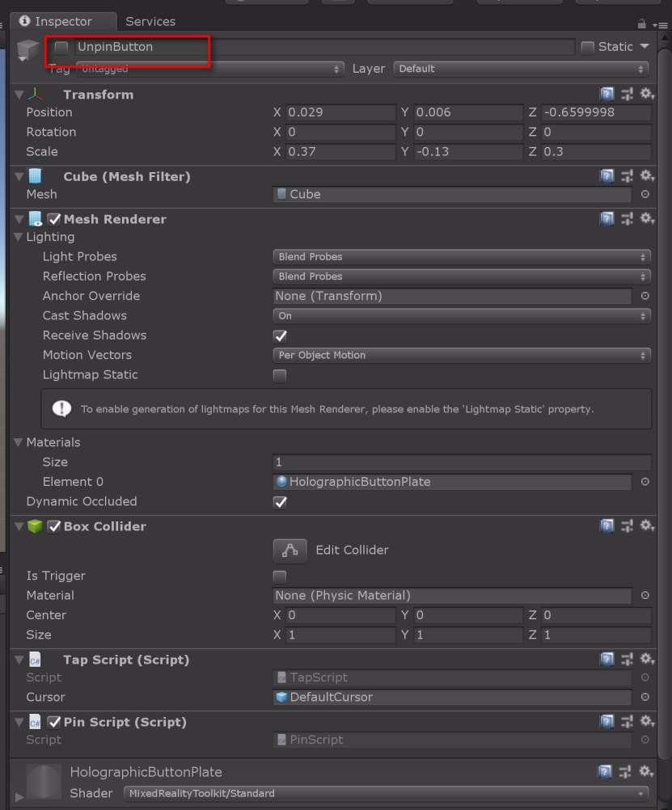
Task: Open the Layer Default dropdown
Action: (x=521, y=69)
